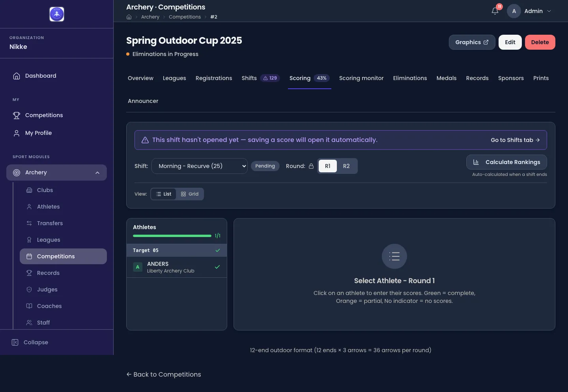Open Dashboard via its house icon
Image resolution: width=568 pixels, height=392 pixels.
coord(17,76)
